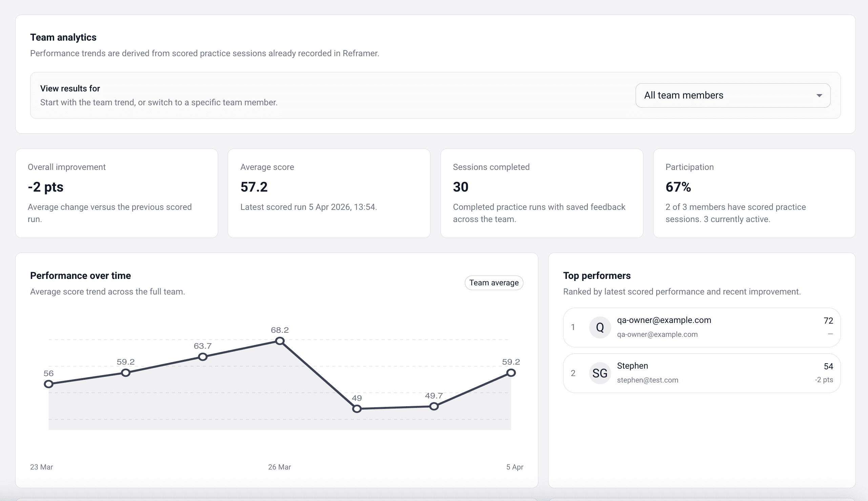This screenshot has width=868, height=501.
Task: Click the Team average badge
Action: 493,283
